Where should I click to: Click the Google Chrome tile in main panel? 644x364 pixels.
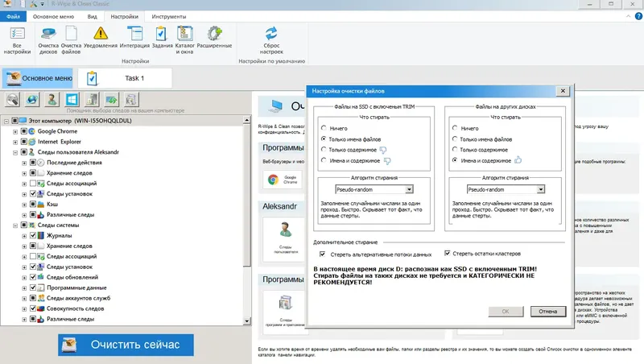[283, 180]
